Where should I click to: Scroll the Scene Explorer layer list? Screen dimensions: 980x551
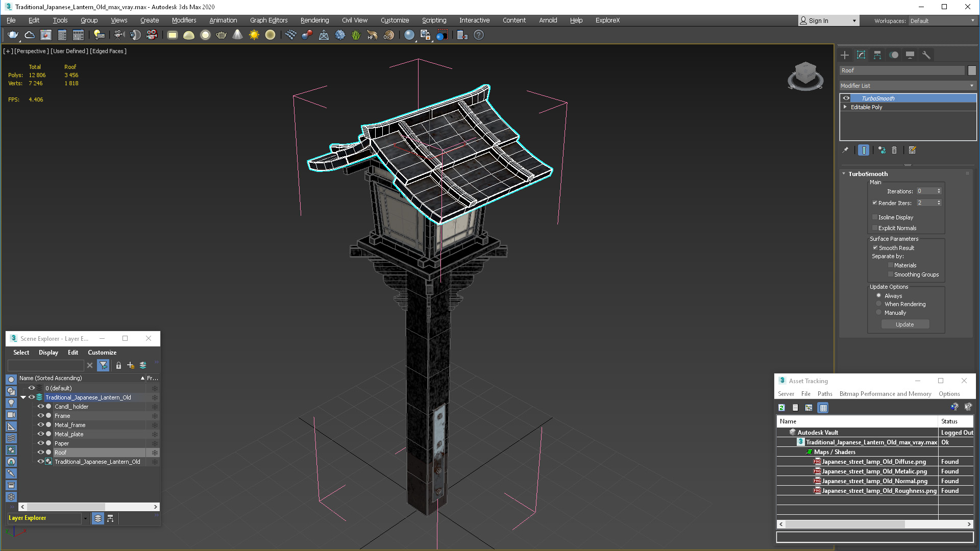tap(88, 507)
